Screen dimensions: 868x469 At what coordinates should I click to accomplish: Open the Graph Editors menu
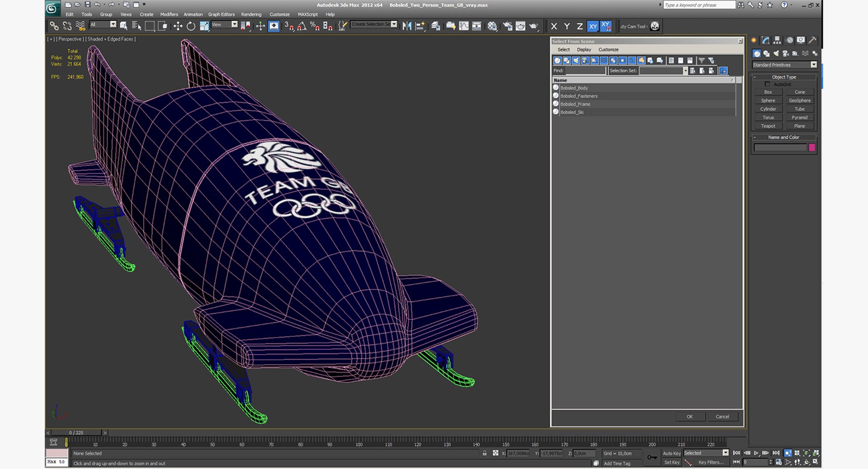pos(221,14)
